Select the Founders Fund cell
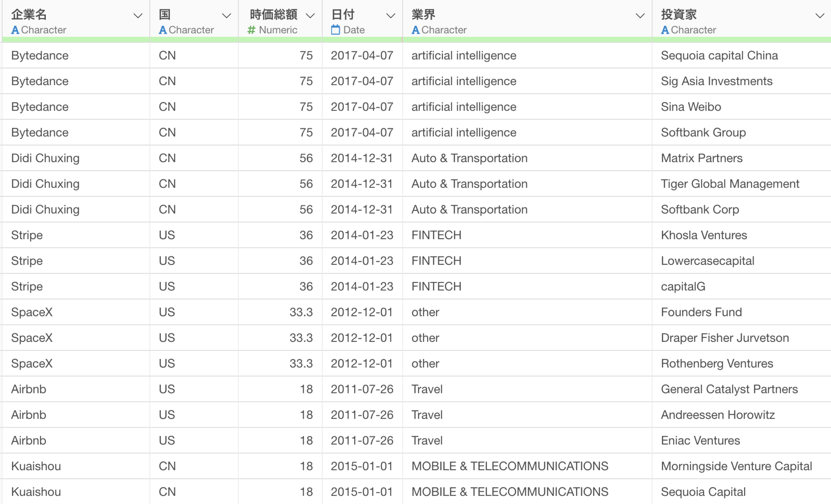Screen dimensions: 831x504 tap(741, 312)
